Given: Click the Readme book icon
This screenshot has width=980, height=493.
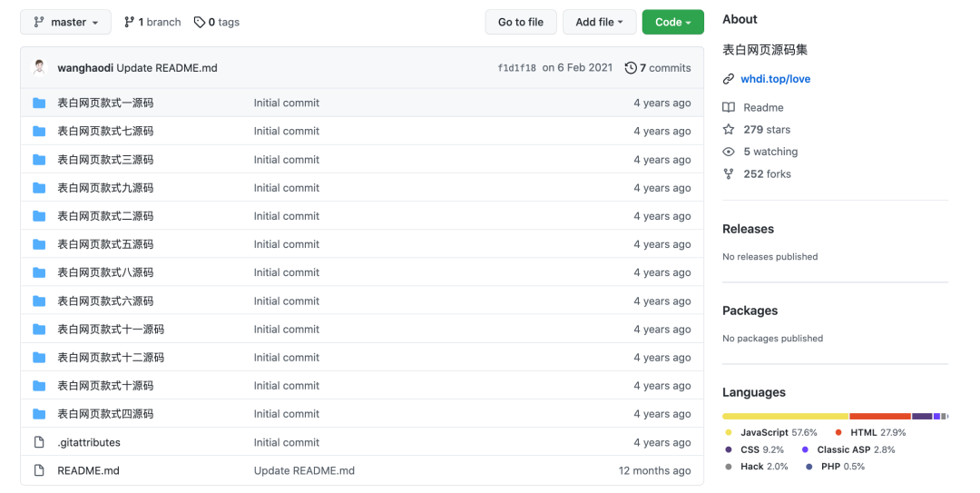Looking at the screenshot, I should pyautogui.click(x=728, y=108).
